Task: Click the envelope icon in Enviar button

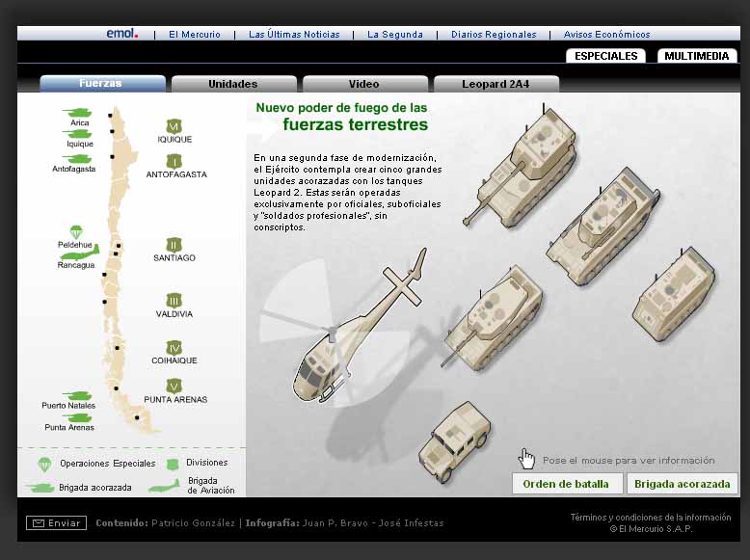Action: 39,523
